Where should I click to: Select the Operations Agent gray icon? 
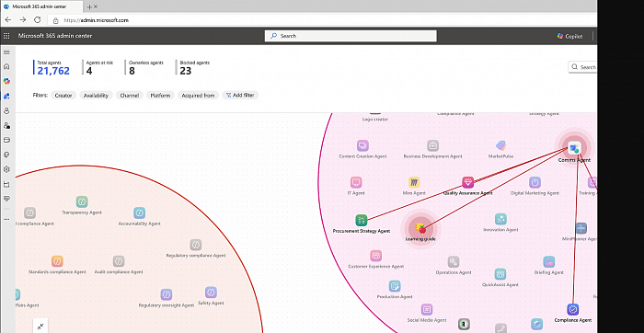tap(454, 261)
